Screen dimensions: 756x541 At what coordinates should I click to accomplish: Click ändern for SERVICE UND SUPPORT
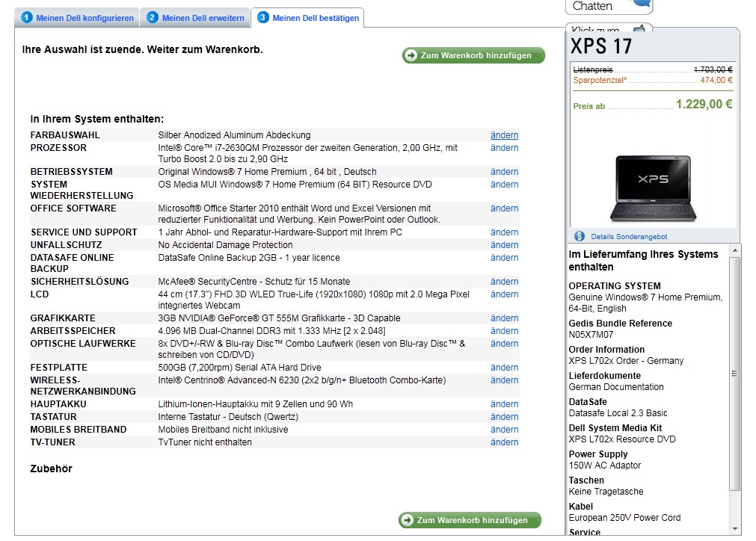[504, 232]
